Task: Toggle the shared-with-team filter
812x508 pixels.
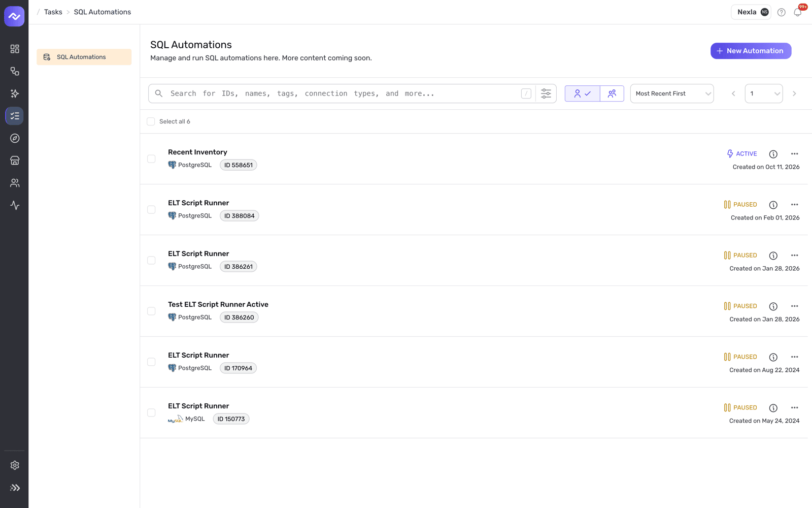Action: pos(612,93)
